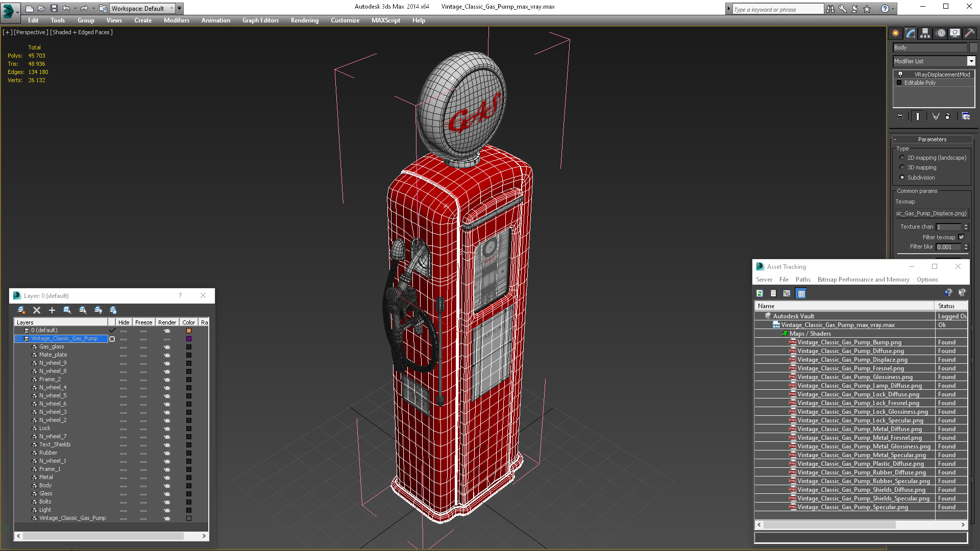
Task: Click the Redo arrow icon
Action: click(84, 9)
